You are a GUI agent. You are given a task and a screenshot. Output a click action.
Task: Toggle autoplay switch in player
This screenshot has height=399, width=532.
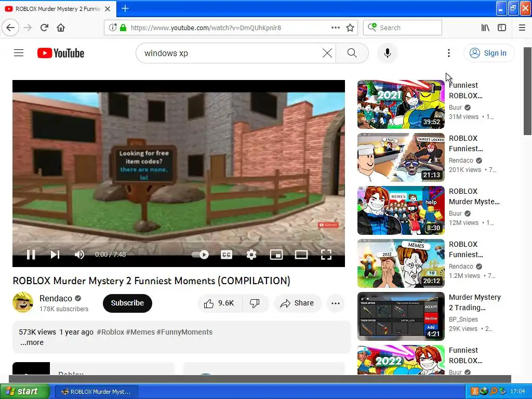coord(200,255)
